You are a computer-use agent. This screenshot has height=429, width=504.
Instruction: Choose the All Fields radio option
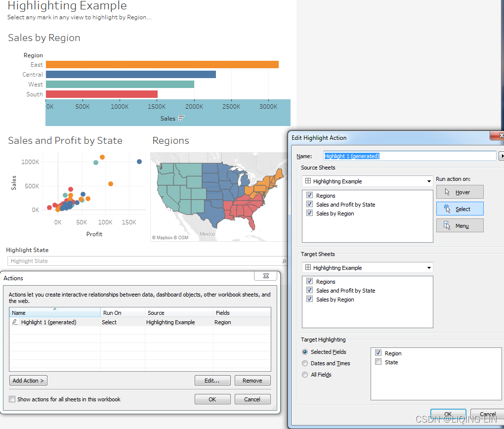(x=305, y=375)
